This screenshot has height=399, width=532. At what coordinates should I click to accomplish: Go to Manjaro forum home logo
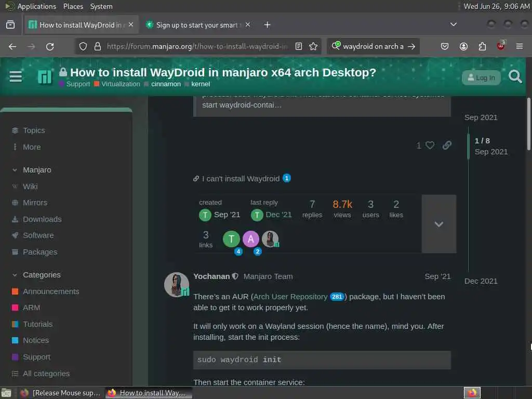[45, 77]
